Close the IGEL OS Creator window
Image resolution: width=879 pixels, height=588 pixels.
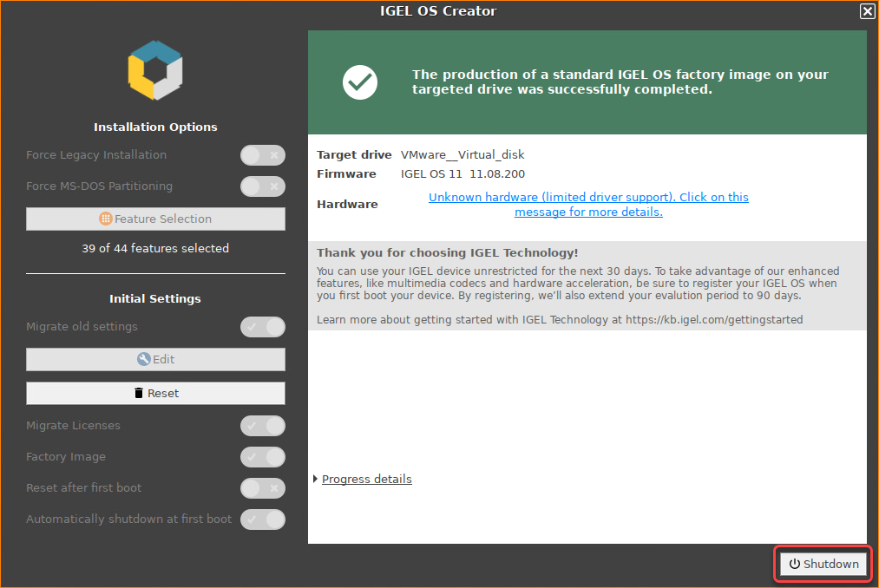click(x=866, y=11)
